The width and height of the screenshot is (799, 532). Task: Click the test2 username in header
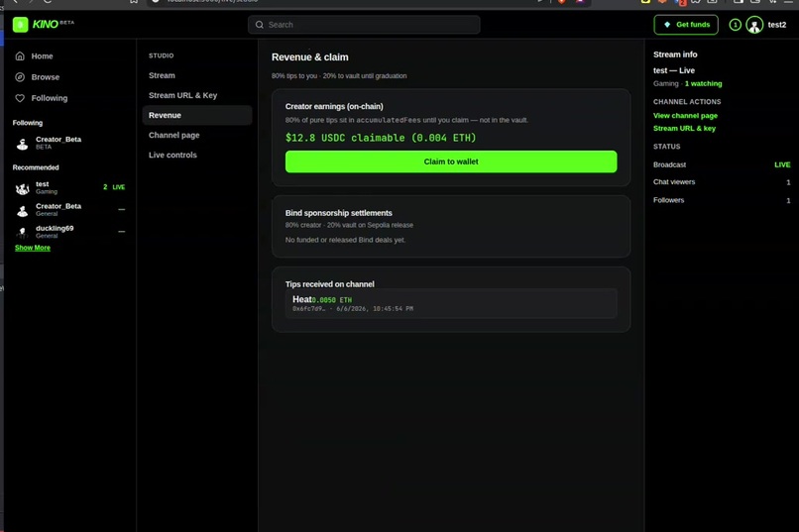click(x=776, y=25)
